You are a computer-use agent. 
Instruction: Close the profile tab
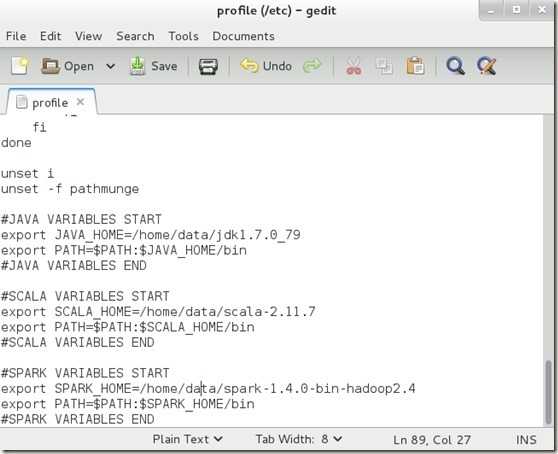80,102
